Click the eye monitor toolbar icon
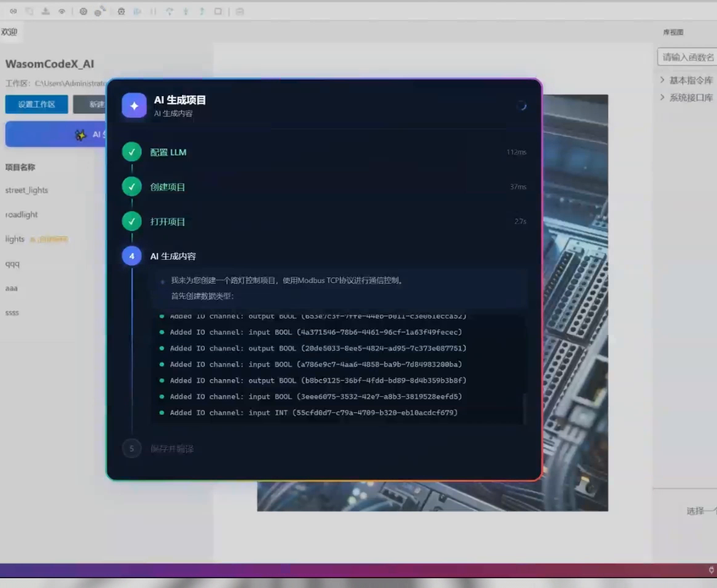717x588 pixels. (x=62, y=12)
